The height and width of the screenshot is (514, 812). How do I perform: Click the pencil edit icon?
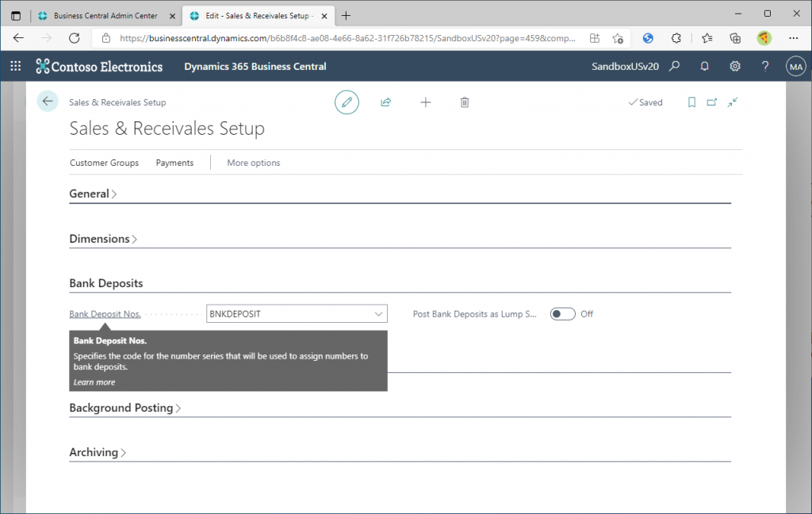coord(347,102)
